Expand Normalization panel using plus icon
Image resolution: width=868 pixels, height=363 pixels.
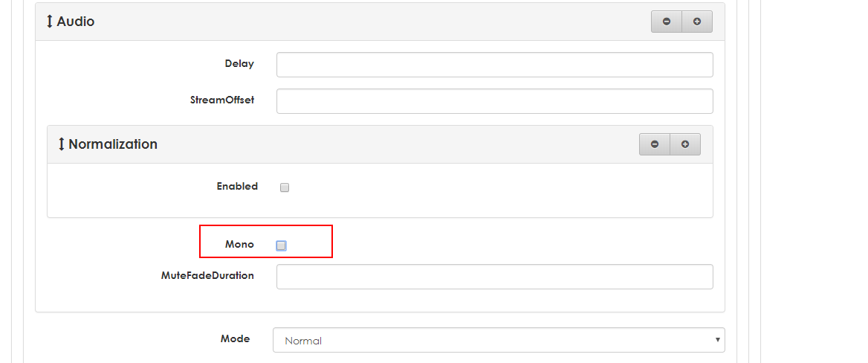[685, 144]
